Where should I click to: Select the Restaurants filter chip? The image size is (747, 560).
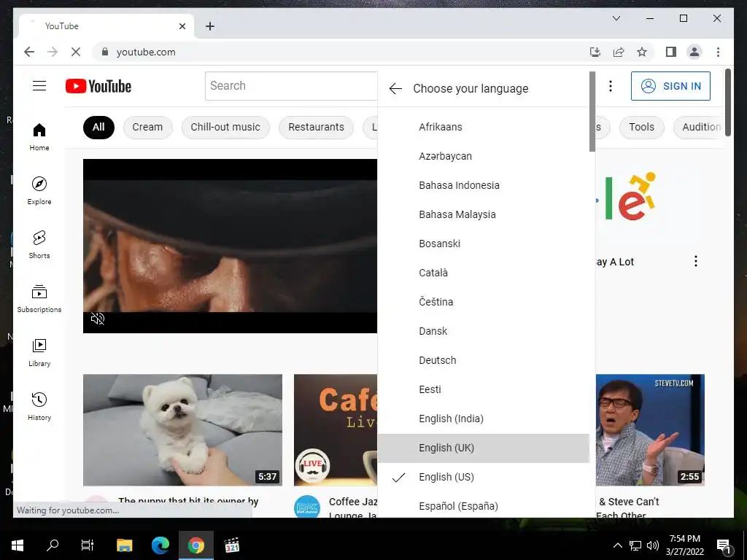click(x=316, y=127)
